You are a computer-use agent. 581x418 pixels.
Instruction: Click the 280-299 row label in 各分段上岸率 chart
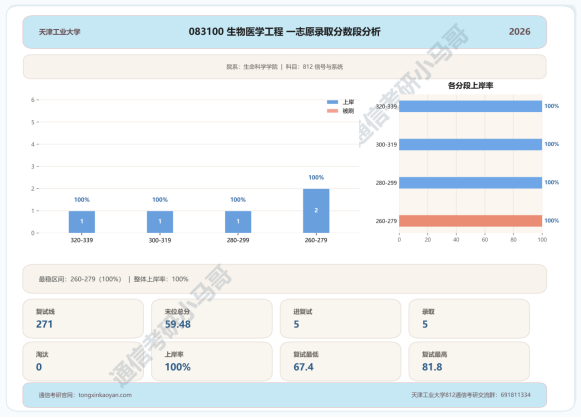pos(386,183)
